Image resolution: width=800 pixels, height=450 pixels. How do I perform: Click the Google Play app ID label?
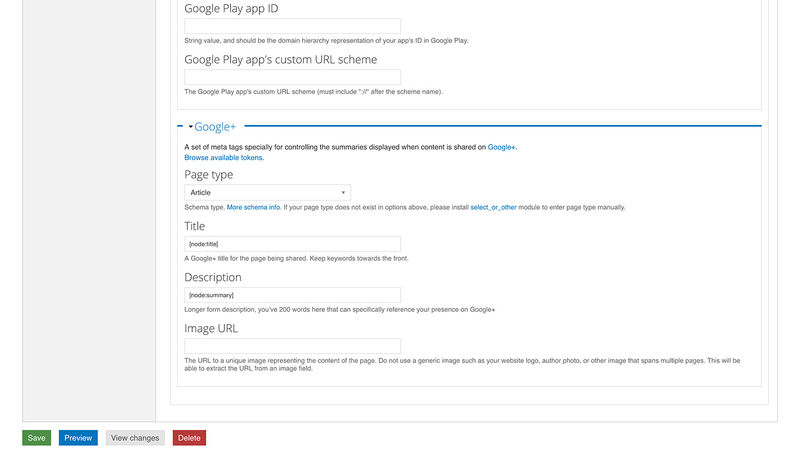[x=231, y=8]
